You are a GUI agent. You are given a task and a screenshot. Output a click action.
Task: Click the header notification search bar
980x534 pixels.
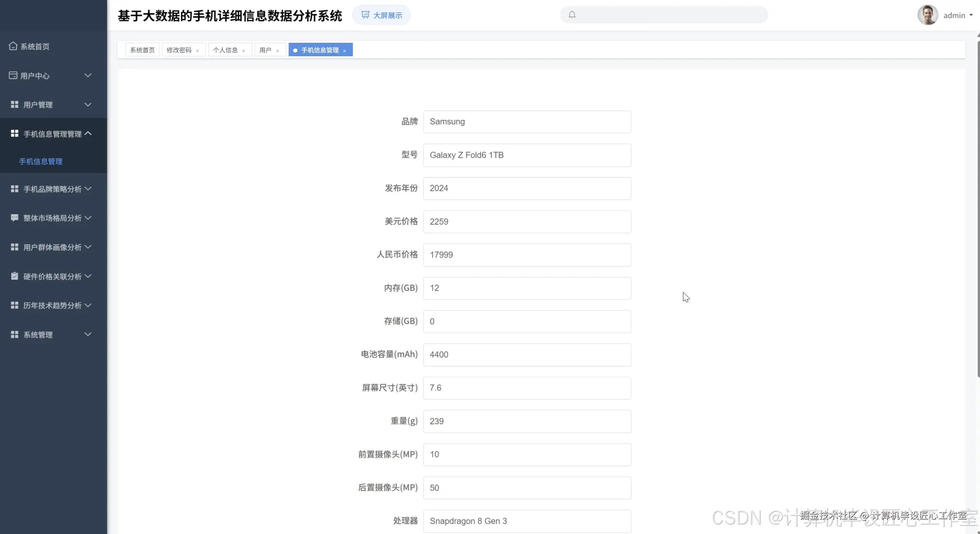664,15
